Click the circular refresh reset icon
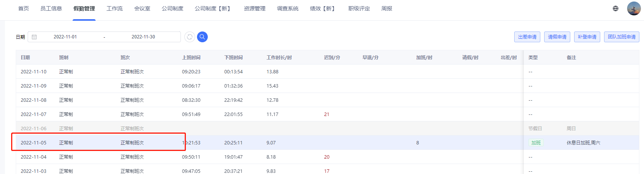The height and width of the screenshot is (174, 644). click(x=190, y=37)
